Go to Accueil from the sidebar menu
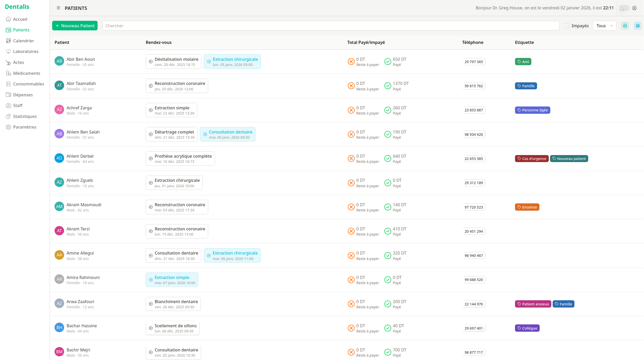Screen dimensions: 644x360 coord(9,19)
